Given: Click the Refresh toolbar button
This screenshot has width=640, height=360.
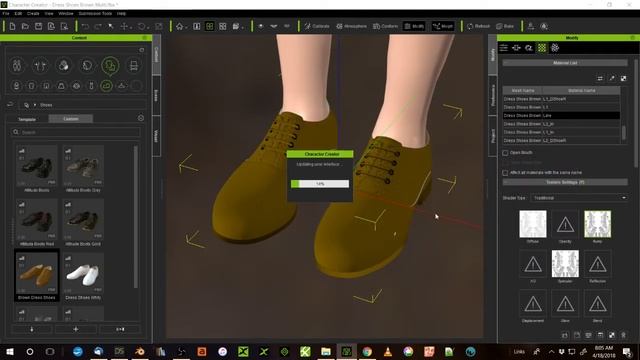Looking at the screenshot, I should pyautogui.click(x=478, y=26).
